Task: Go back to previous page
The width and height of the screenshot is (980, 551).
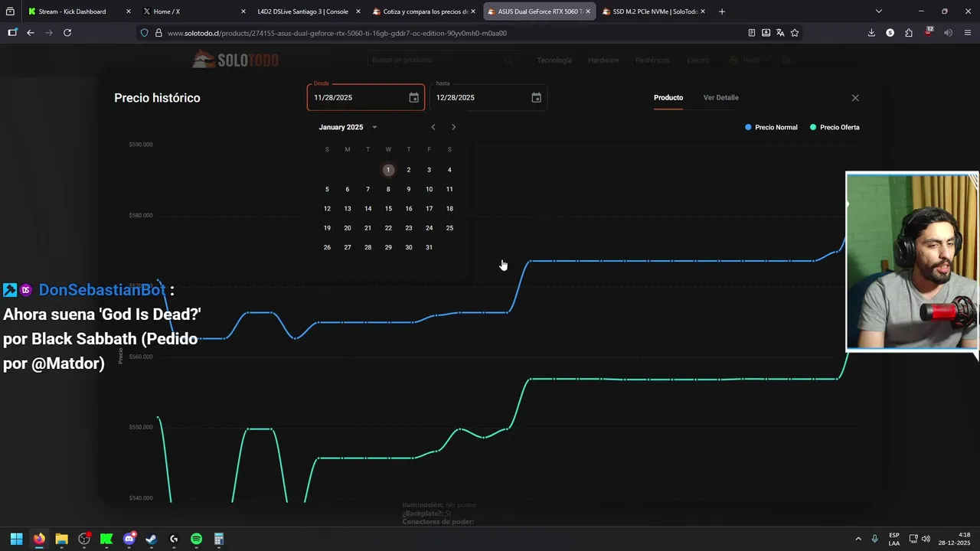Action: click(31, 33)
